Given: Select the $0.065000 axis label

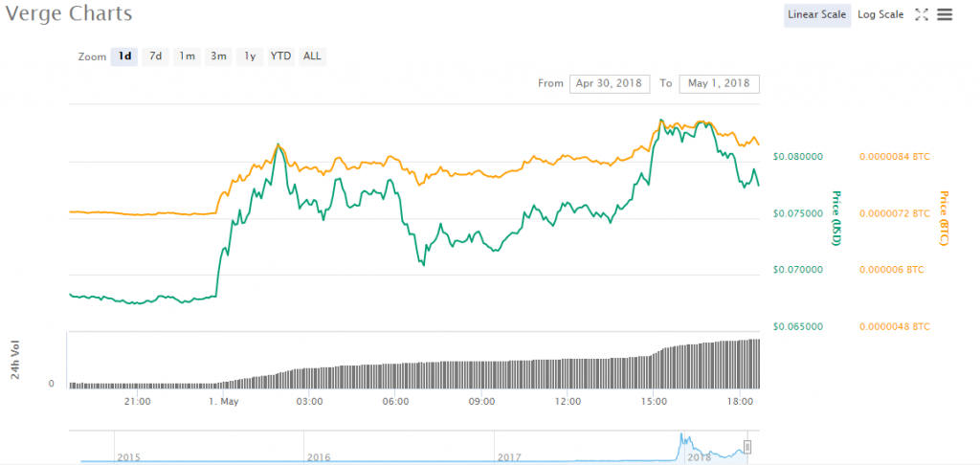Looking at the screenshot, I should [797, 326].
